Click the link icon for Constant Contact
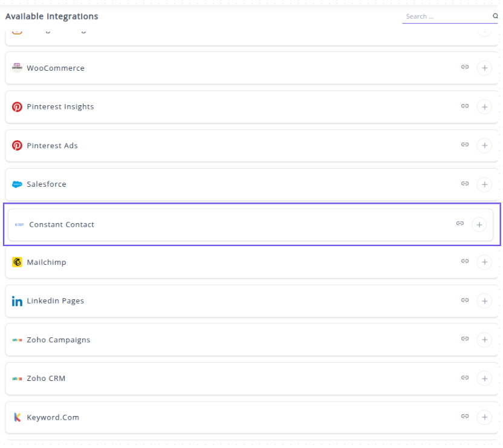The image size is (503, 448). coord(460,224)
